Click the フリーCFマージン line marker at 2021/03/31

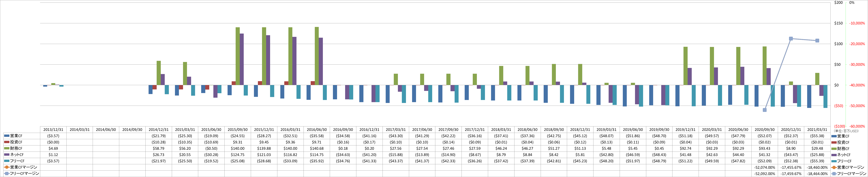click(x=817, y=41)
